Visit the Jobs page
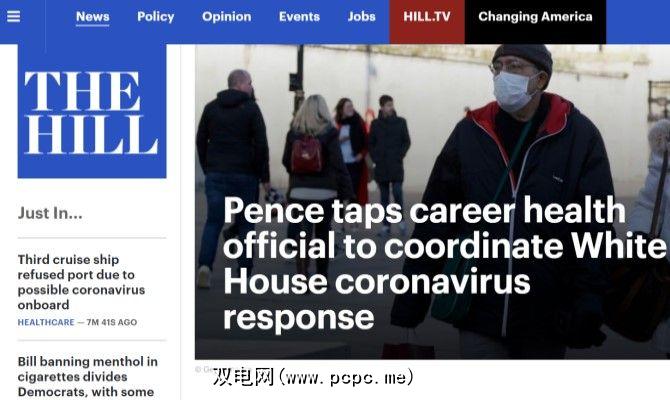This screenshot has height=400, width=670. tap(361, 17)
